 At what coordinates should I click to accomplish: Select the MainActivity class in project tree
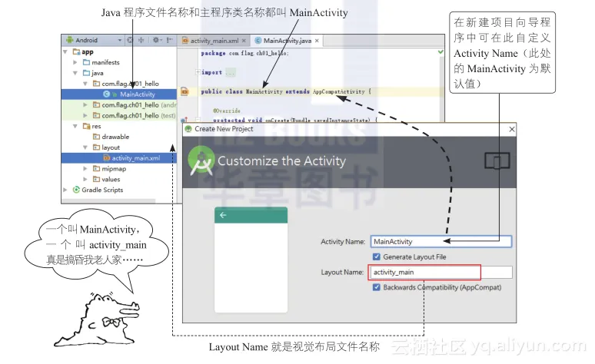[x=119, y=94]
